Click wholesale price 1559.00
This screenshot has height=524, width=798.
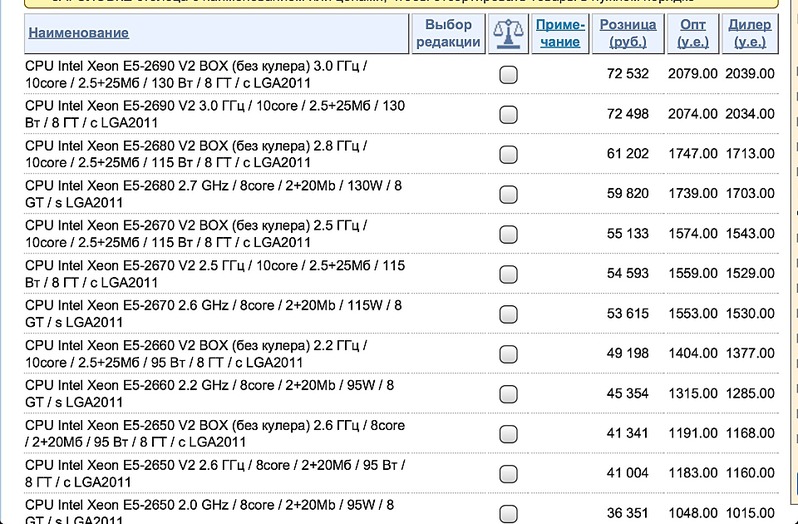(693, 273)
